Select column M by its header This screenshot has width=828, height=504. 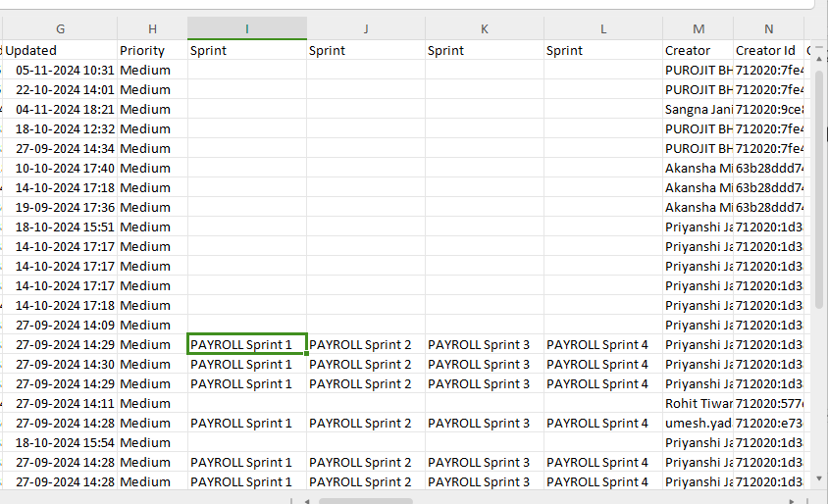pyautogui.click(x=699, y=29)
